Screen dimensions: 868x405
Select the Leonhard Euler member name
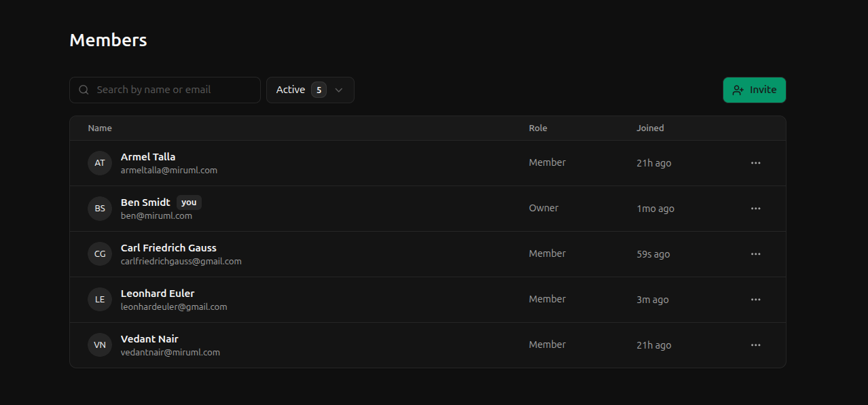click(158, 294)
